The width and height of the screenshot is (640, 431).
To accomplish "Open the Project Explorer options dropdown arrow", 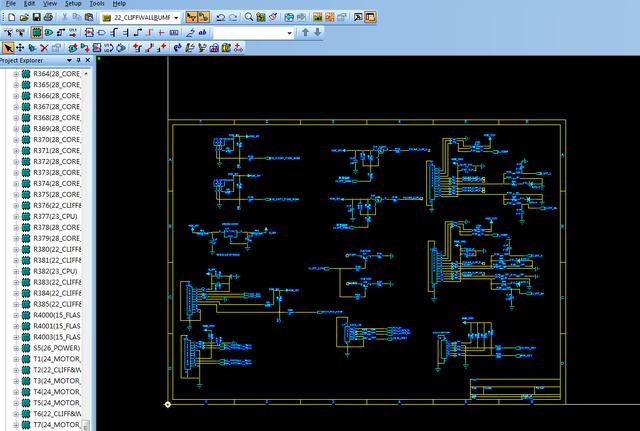I will 69,60.
